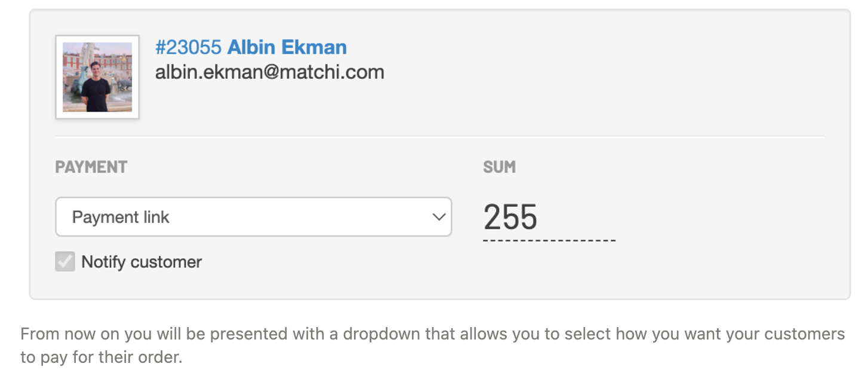Click the horizontal divider under the customer info
This screenshot has height=373, width=868.
click(x=439, y=137)
